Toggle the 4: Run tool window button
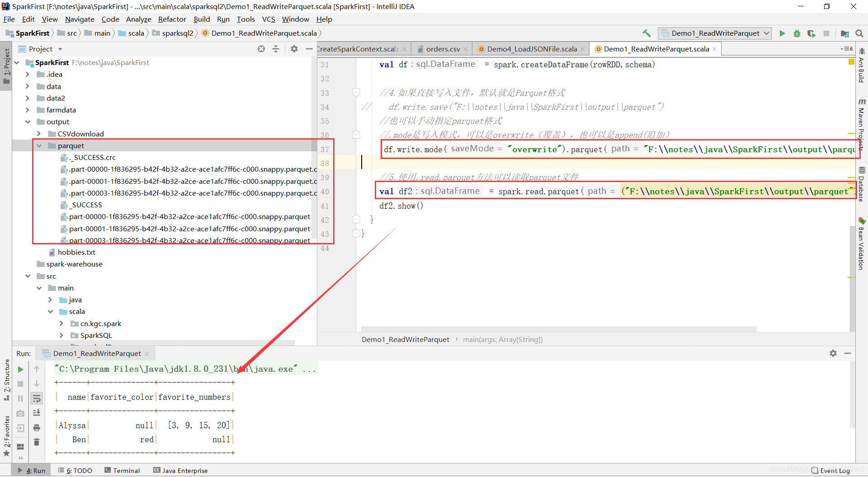The height and width of the screenshot is (477, 868). click(32, 471)
